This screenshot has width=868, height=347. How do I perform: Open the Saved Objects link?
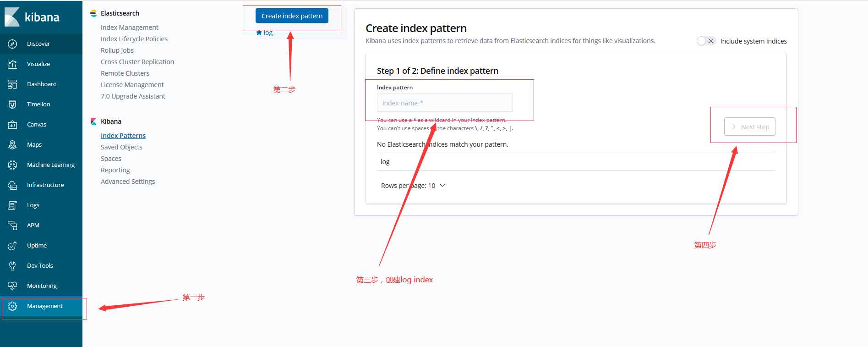coord(121,147)
